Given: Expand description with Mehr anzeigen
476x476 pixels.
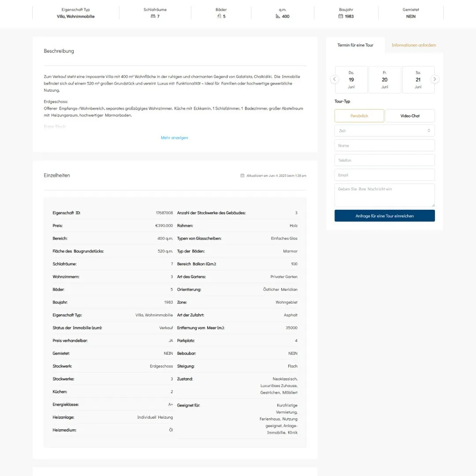Looking at the screenshot, I should coord(174,138).
